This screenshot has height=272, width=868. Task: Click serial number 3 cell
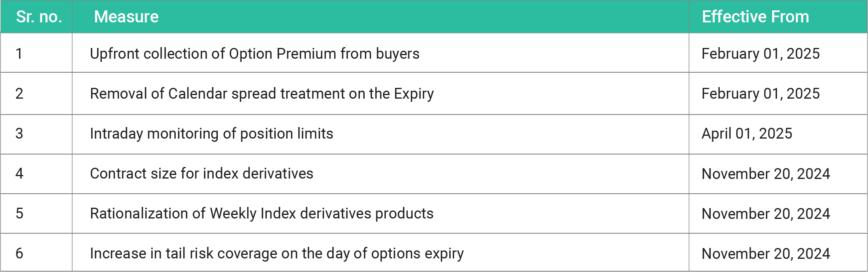[19, 133]
